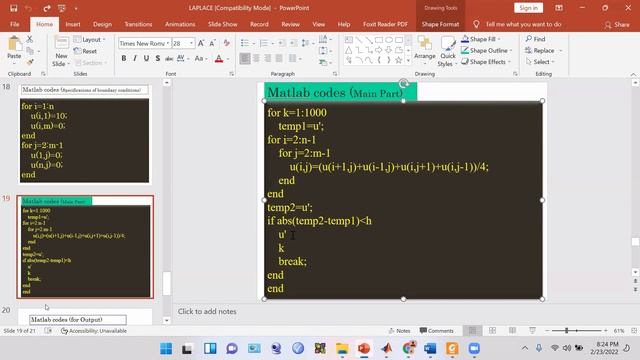Click Reset in the Slides group

85,51
